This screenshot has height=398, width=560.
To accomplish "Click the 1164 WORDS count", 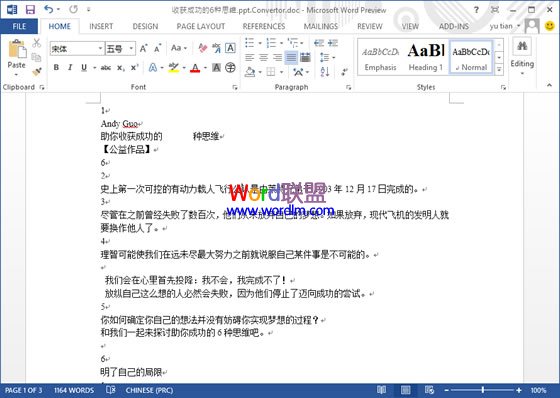I will tap(74, 390).
